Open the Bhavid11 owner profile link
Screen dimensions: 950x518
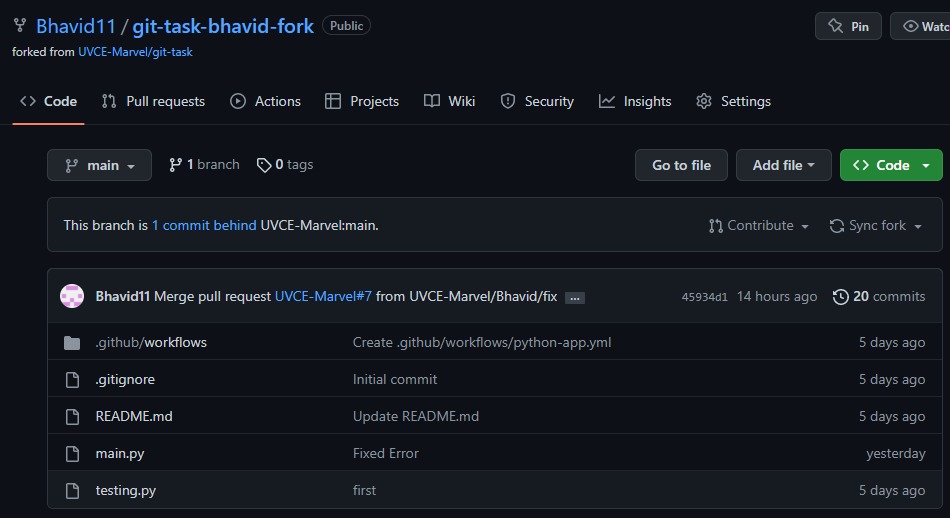coord(76,26)
